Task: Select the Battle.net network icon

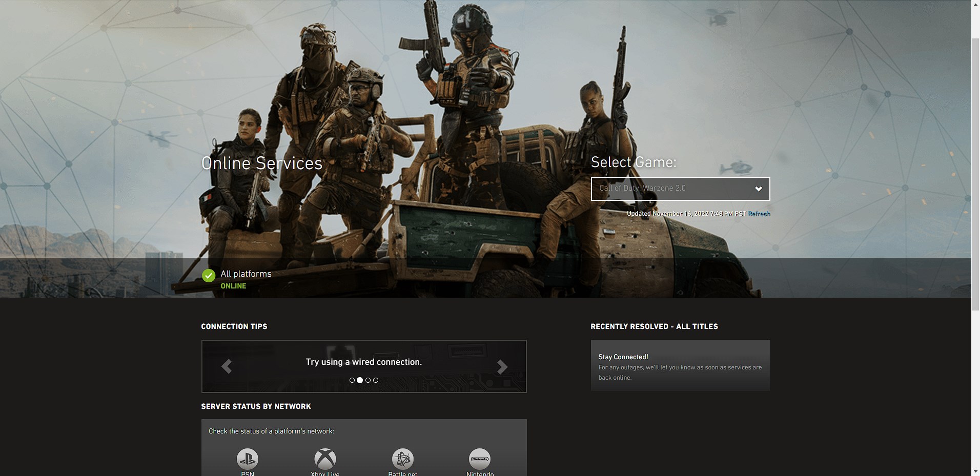Action: tap(402, 459)
